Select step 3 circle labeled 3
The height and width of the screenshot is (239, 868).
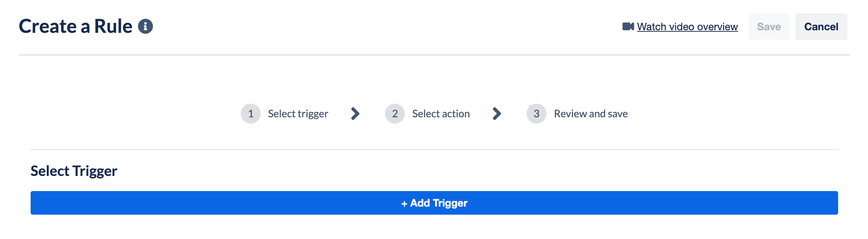click(536, 114)
